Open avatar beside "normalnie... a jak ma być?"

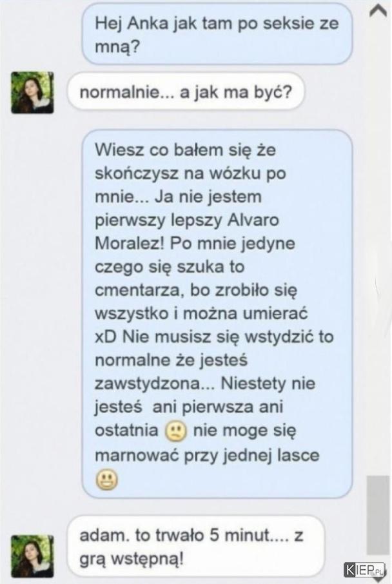pos(32,92)
